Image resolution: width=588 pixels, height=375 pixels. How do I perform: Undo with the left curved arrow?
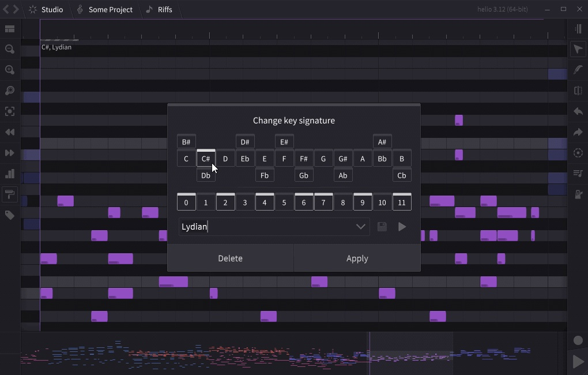[x=578, y=111]
